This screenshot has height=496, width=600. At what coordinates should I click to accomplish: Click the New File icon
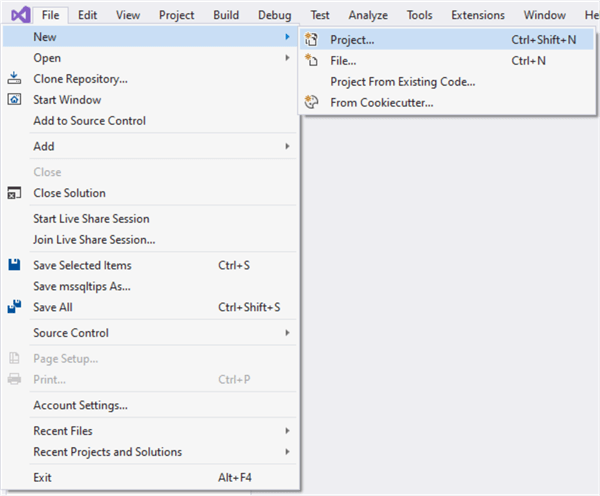pyautogui.click(x=311, y=61)
